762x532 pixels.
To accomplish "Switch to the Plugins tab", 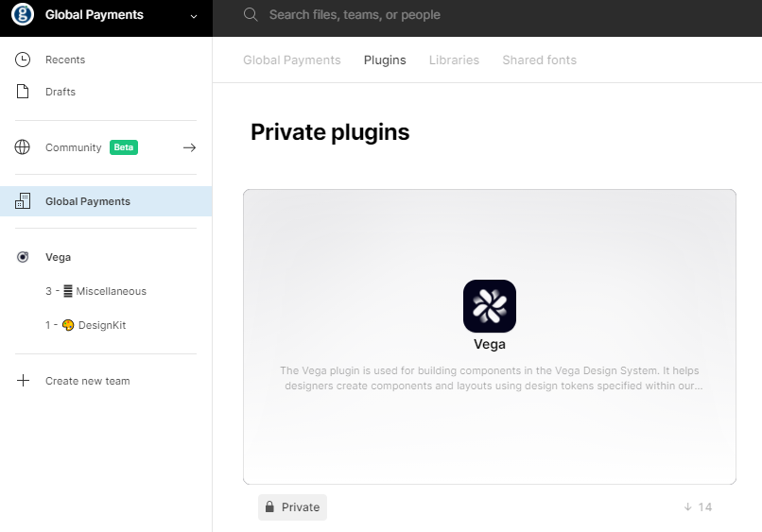I will tap(385, 60).
